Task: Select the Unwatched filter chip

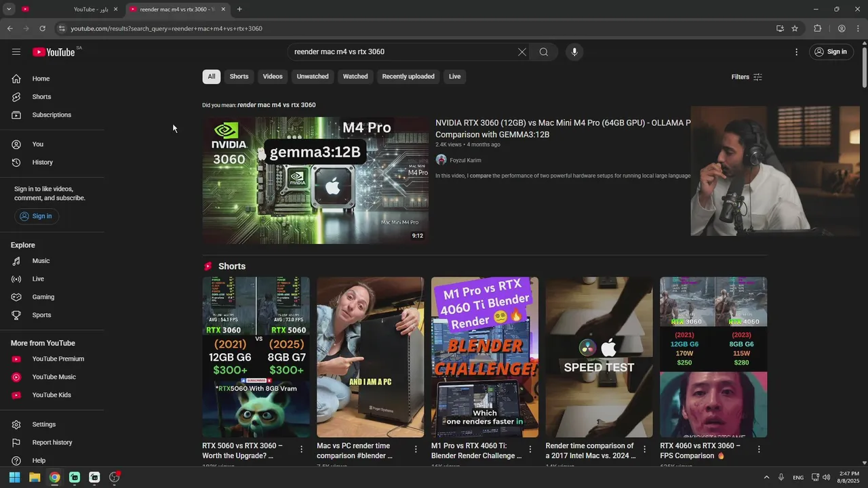Action: coord(313,77)
